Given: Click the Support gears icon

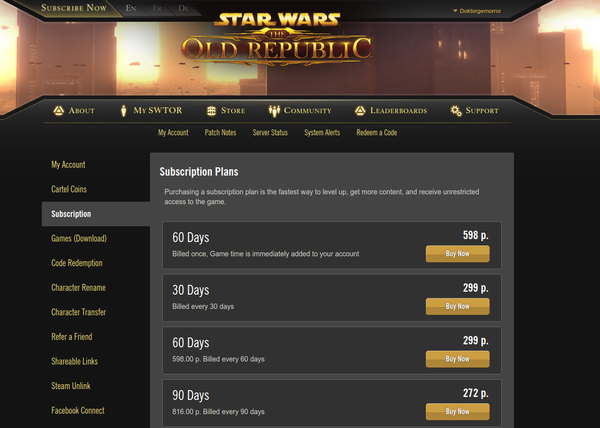Looking at the screenshot, I should (456, 110).
